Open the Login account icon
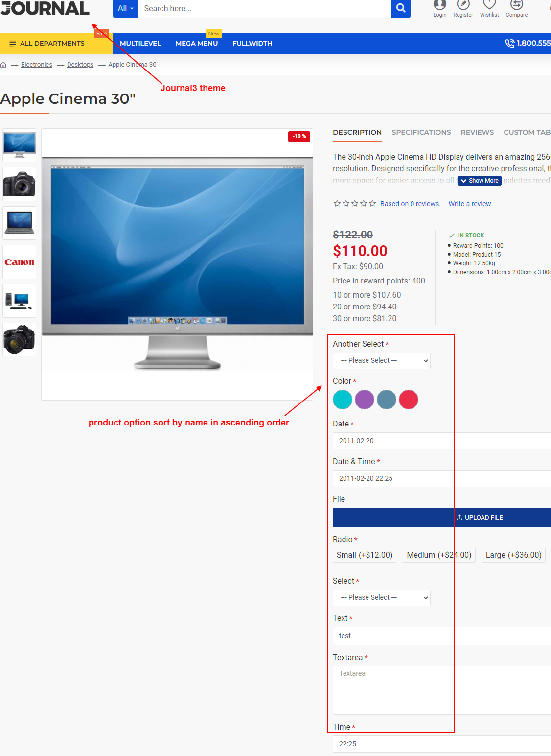 [x=440, y=5]
